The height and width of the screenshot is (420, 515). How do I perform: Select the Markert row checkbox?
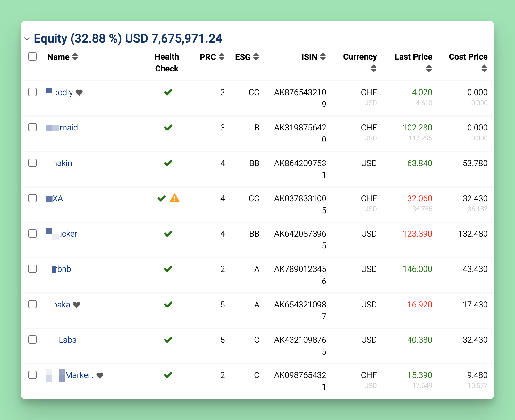pyautogui.click(x=32, y=375)
